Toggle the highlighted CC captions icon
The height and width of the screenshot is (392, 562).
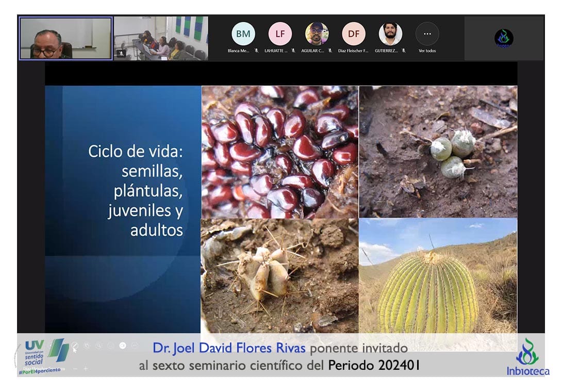coord(123,346)
